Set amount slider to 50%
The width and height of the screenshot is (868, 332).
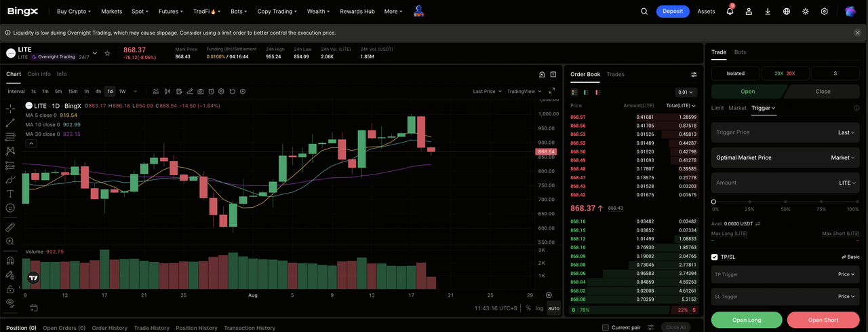tap(785, 202)
